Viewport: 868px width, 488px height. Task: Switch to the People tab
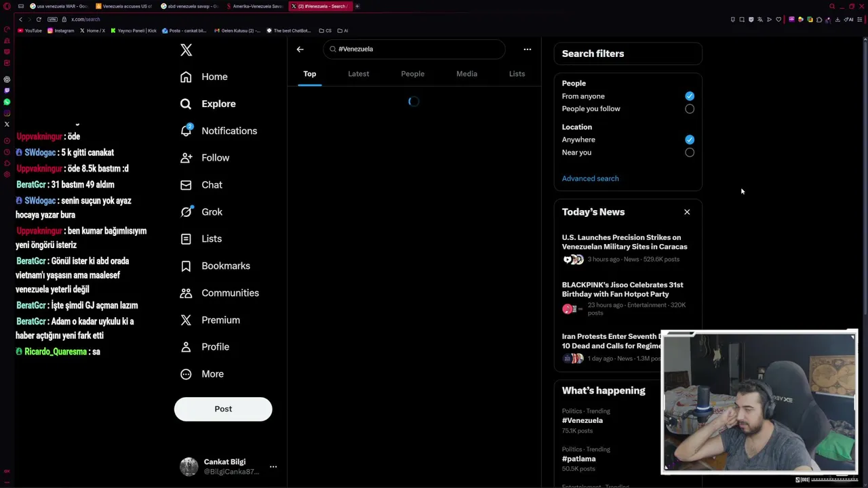coord(412,74)
